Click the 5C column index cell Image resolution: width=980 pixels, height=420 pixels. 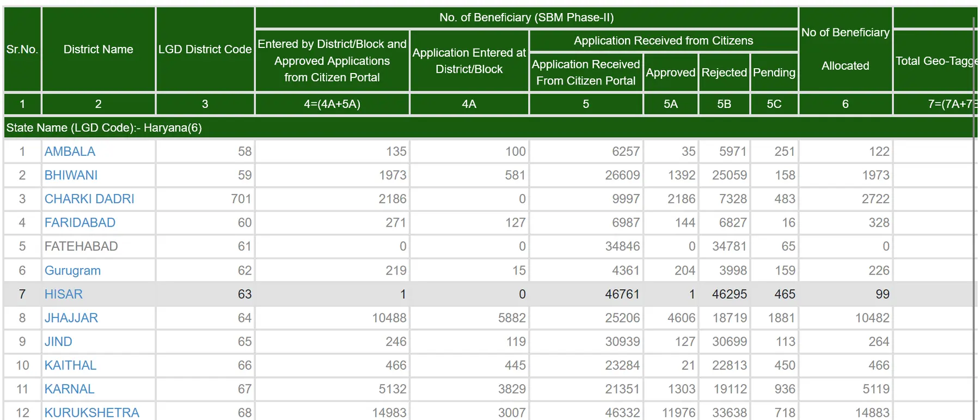pos(774,104)
